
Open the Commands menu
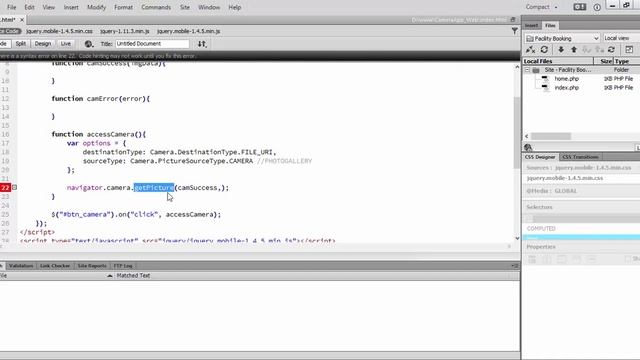[x=156, y=7]
